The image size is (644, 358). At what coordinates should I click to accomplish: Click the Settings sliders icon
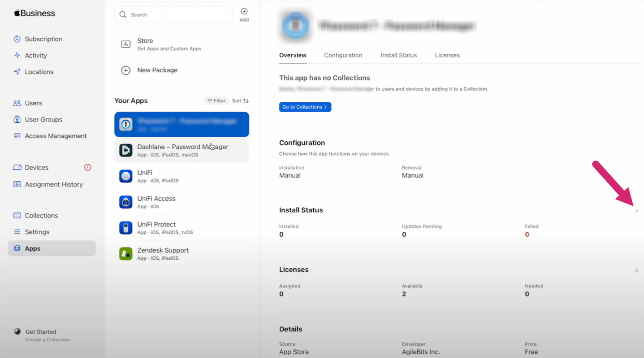17,232
